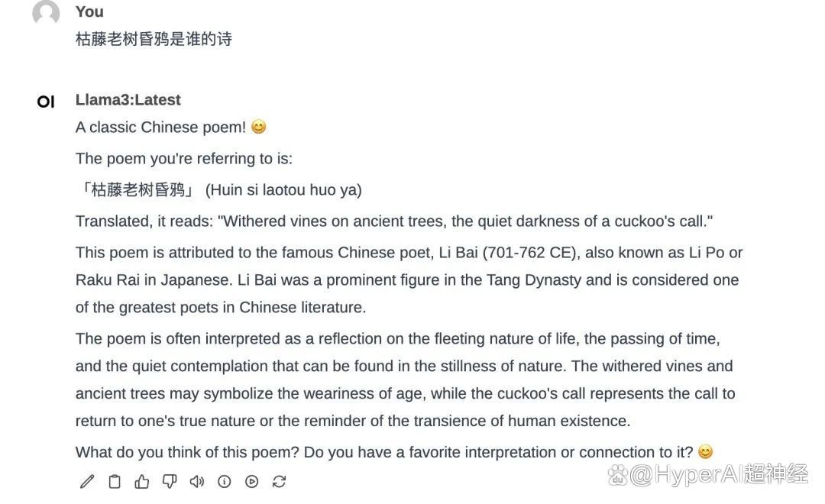Click the "A classic Chinese poem!" line
Viewport: 825px width, 504px height.
click(x=160, y=128)
